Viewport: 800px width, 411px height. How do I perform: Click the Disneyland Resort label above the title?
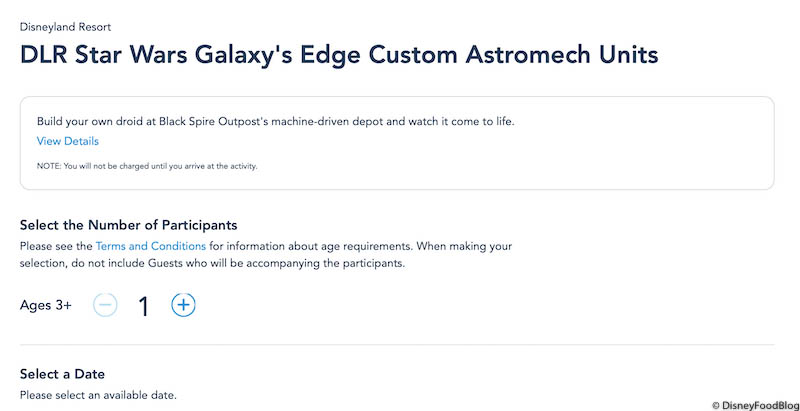[66, 25]
